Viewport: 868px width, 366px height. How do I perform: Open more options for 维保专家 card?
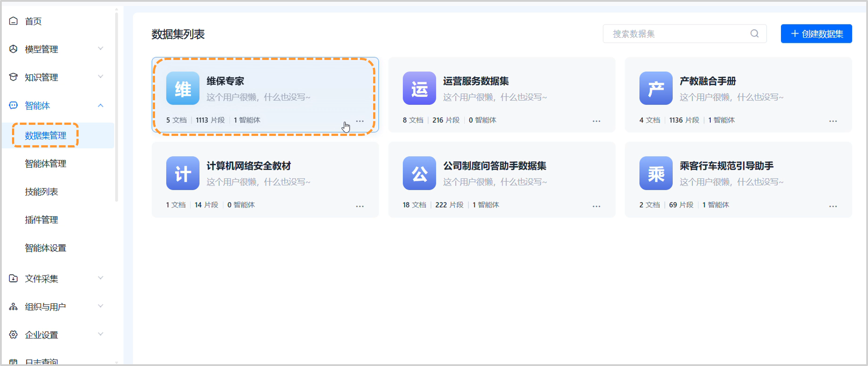360,121
